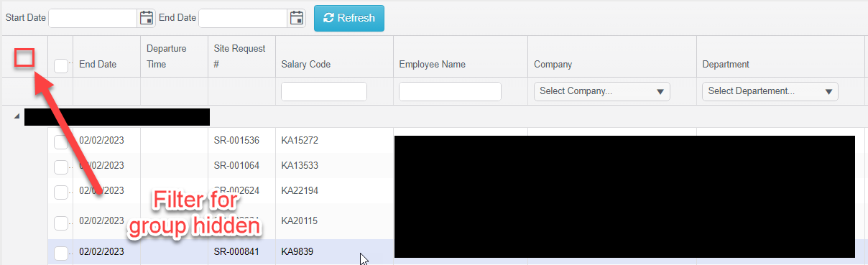Click the 02/02/2023 date in SR-001536 row
The image size is (868, 265).
tap(101, 140)
